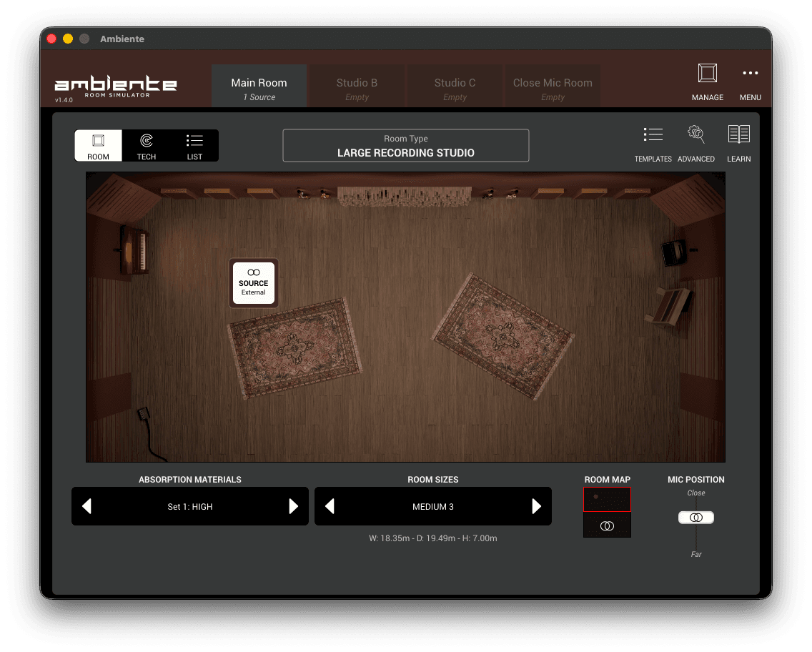The width and height of the screenshot is (812, 652).
Task: Switch to Tech view mode
Action: [147, 146]
